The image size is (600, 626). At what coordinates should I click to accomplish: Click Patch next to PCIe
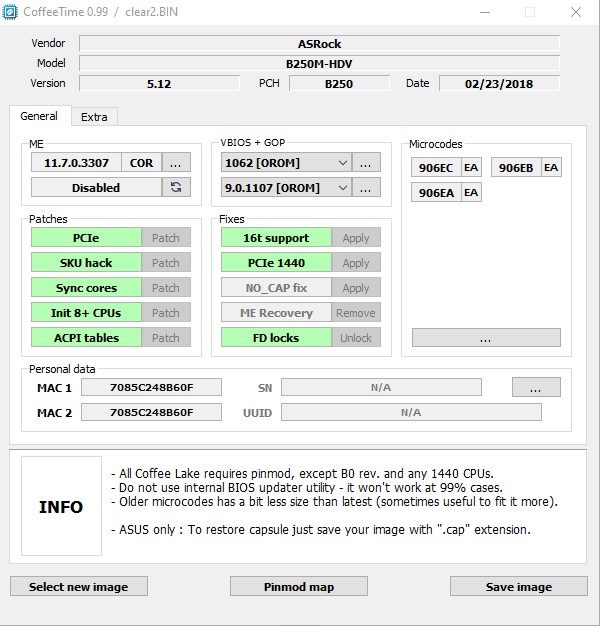tap(166, 238)
